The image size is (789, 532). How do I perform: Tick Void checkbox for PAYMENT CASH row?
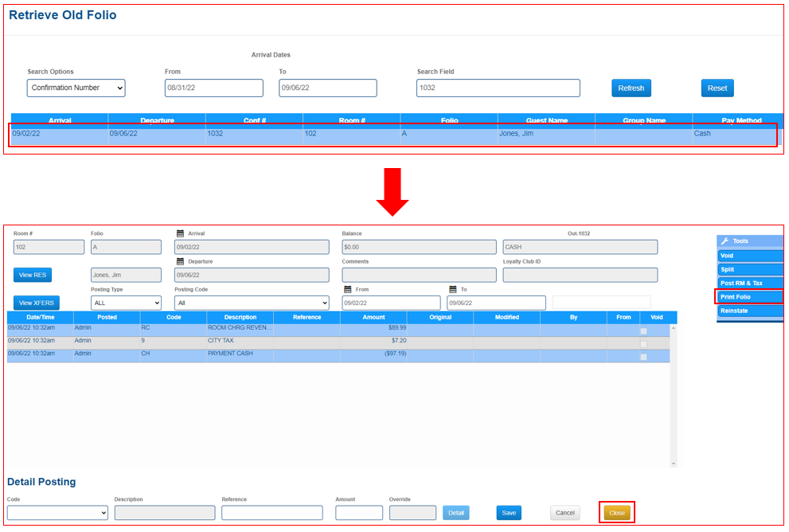coord(643,357)
